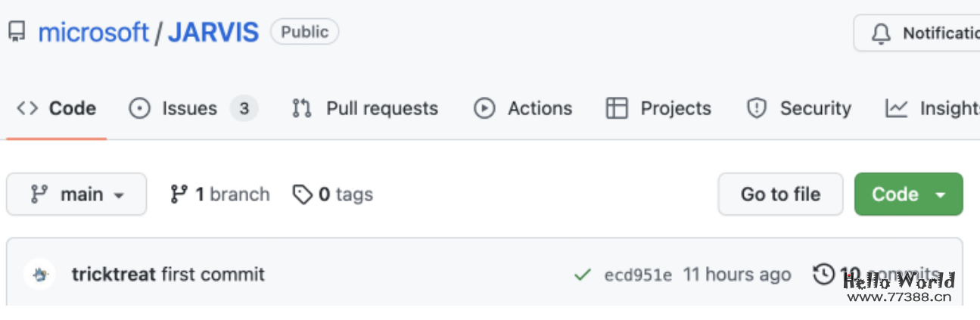Click the tags label icon
980x320 pixels.
[x=302, y=194]
